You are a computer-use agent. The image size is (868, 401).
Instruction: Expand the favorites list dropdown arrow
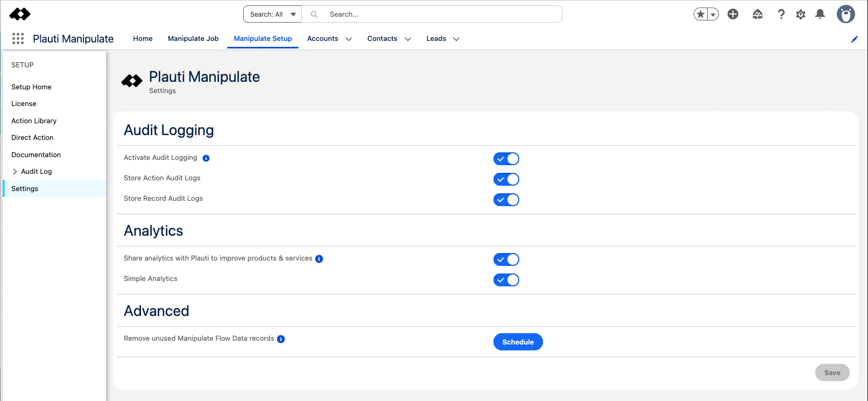pos(713,15)
